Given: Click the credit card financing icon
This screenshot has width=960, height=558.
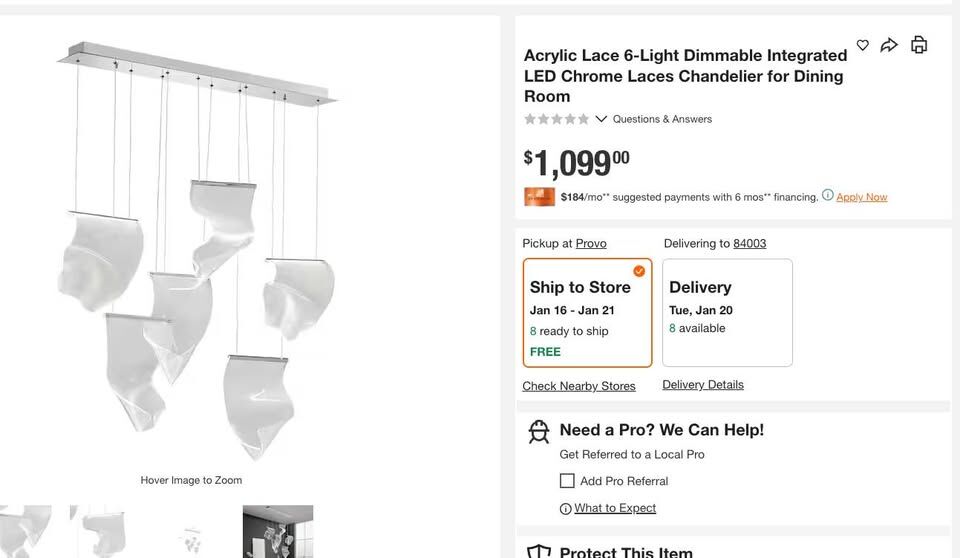Looking at the screenshot, I should point(539,197).
